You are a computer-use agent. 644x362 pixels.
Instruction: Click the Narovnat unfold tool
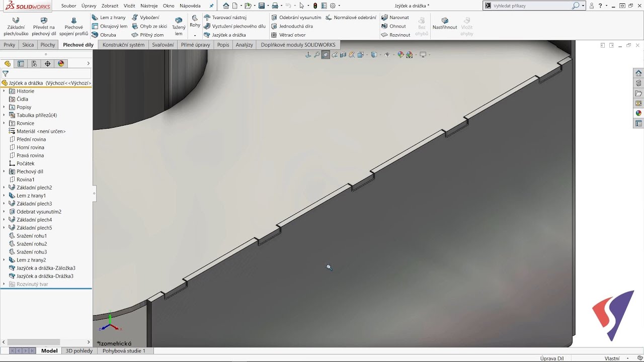click(395, 18)
